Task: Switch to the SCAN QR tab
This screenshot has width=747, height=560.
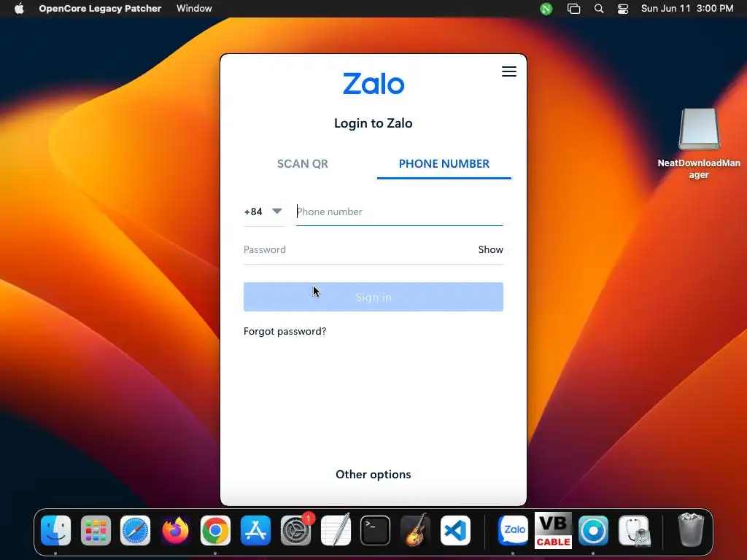Action: point(303,164)
